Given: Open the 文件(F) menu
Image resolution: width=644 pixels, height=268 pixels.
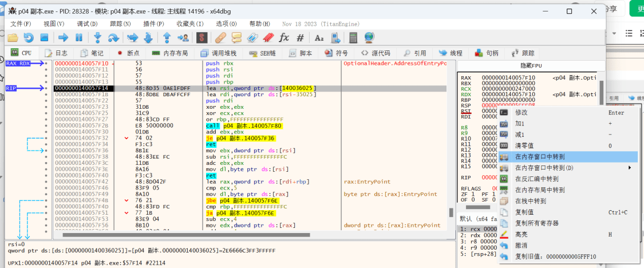Looking at the screenshot, I should pyautogui.click(x=21, y=24).
